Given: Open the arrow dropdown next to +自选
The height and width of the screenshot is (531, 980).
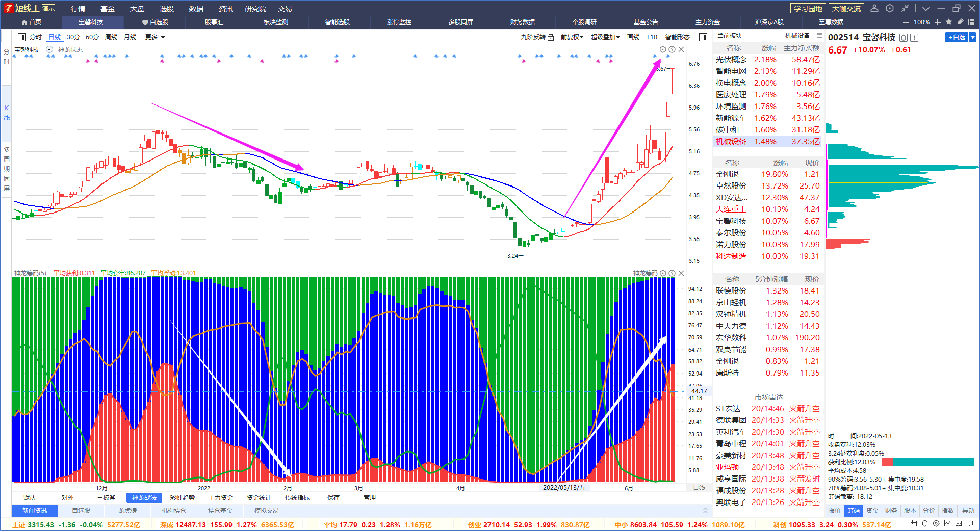Looking at the screenshot, I should click(973, 37).
